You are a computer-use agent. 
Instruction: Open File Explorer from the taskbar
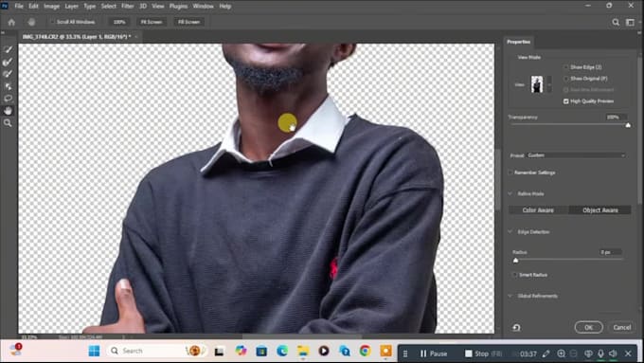(303, 351)
